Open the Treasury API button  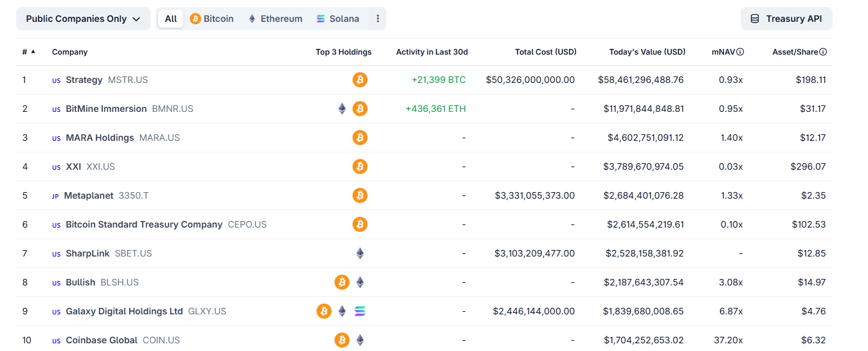pyautogui.click(x=786, y=19)
